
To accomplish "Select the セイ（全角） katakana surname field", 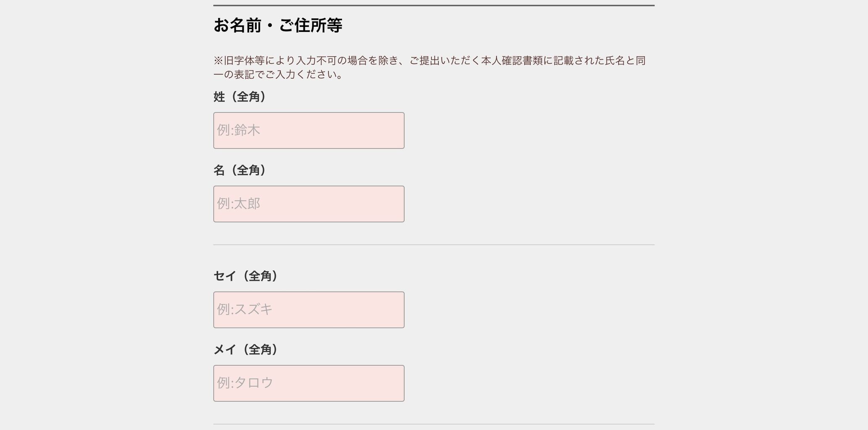I will coord(309,310).
